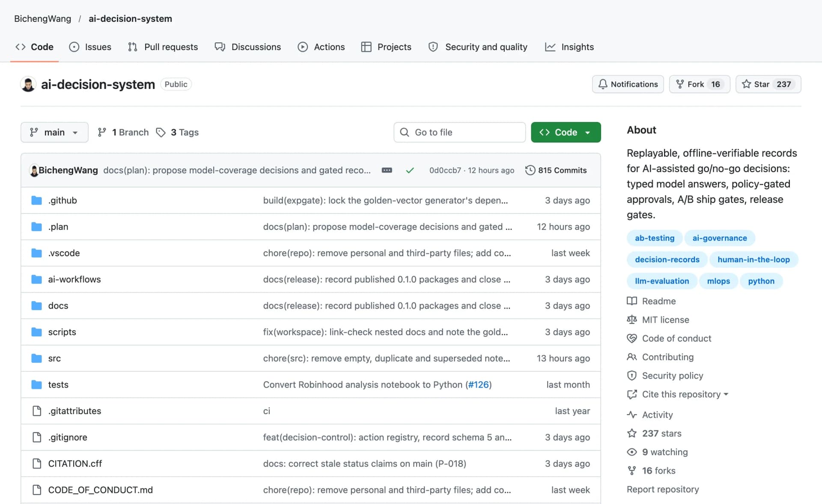The image size is (822, 504).
Task: Open the human-in-the-loop topic tag
Action: [753, 260]
